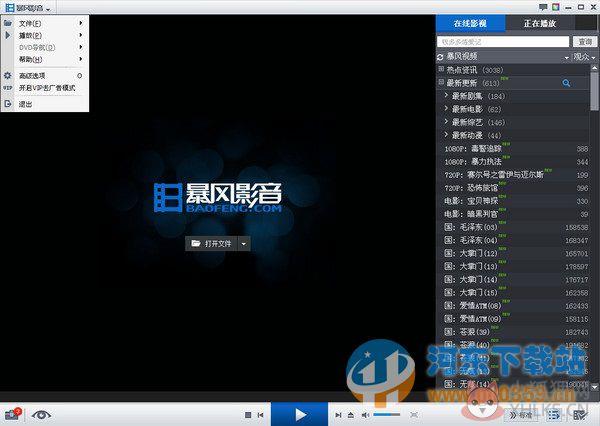The width and height of the screenshot is (600, 426).
Task: Open the 暴风影音 title-bar menu dropdown arrow
Action: [x=48, y=9]
